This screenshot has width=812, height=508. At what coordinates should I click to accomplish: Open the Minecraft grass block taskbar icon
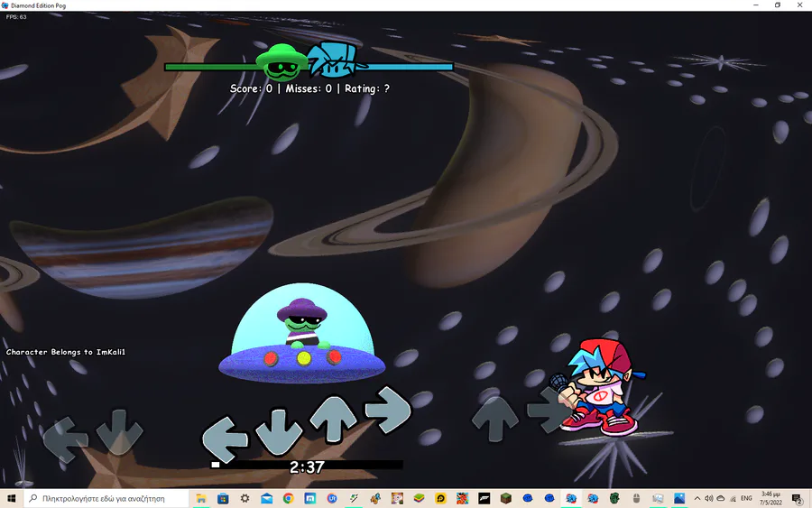click(x=506, y=498)
